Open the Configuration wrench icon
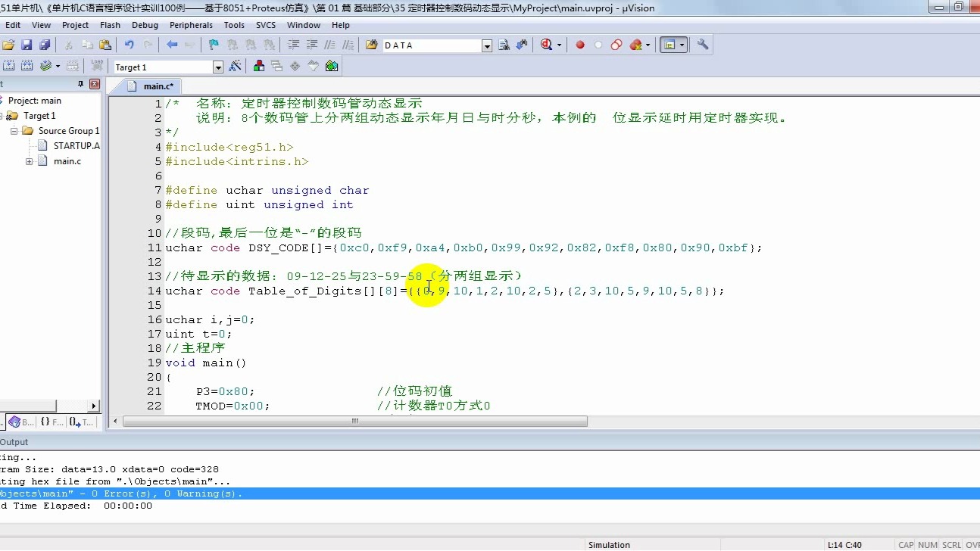980x551 pixels. (x=703, y=45)
